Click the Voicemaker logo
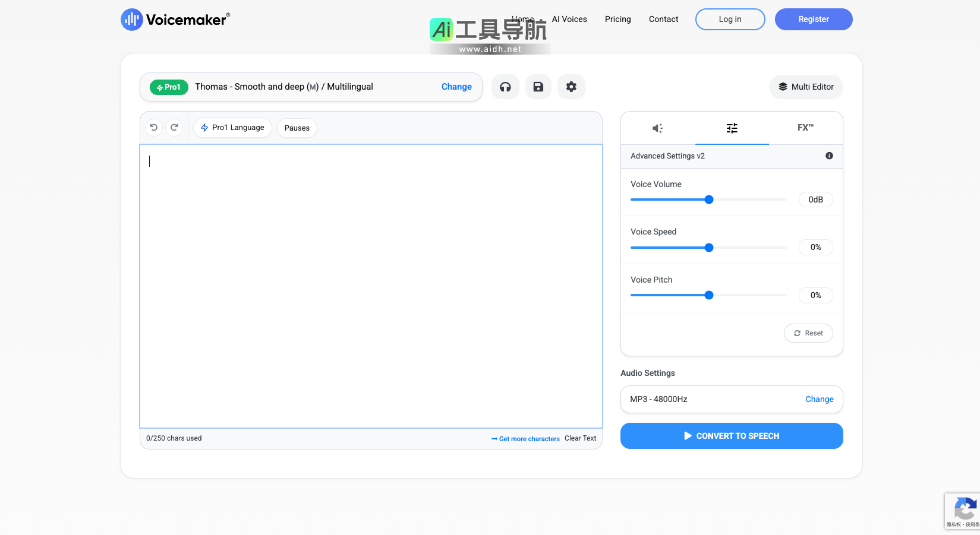The height and width of the screenshot is (535, 980). 175,20
